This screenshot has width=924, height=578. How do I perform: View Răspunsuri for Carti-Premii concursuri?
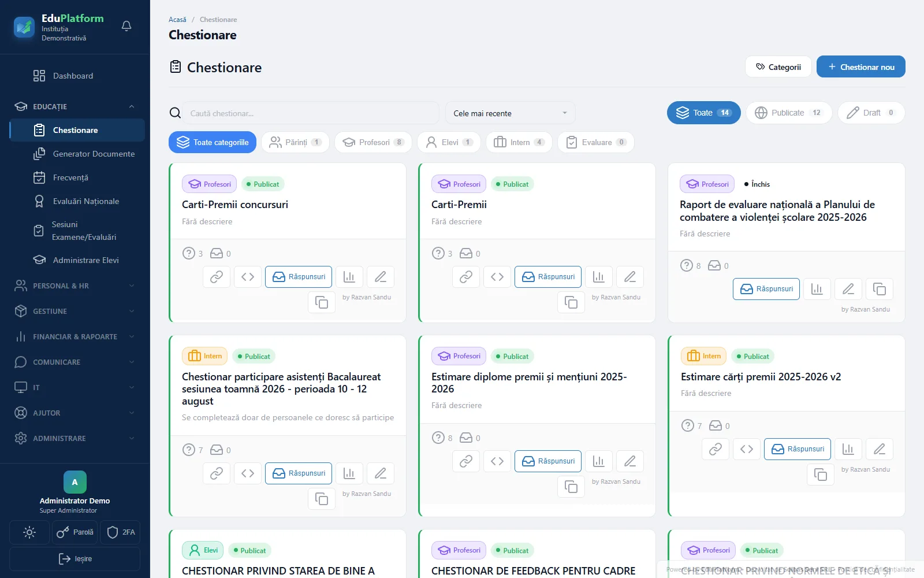pos(299,277)
